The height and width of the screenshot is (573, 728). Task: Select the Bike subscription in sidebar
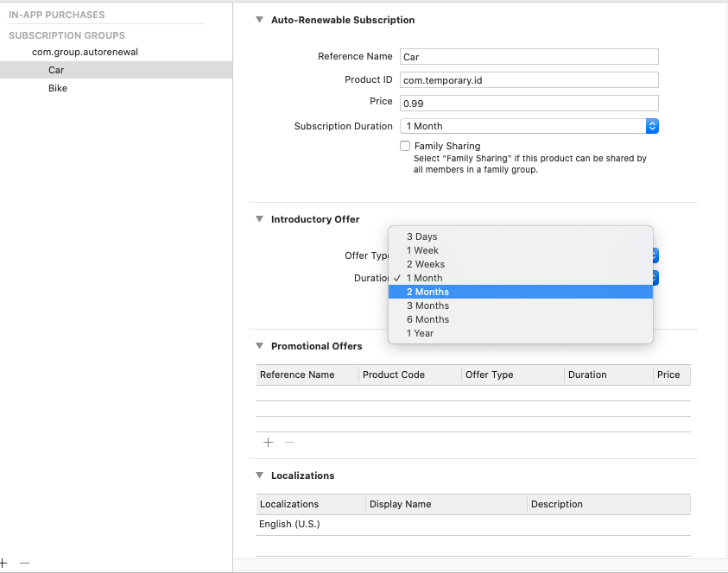[x=58, y=88]
